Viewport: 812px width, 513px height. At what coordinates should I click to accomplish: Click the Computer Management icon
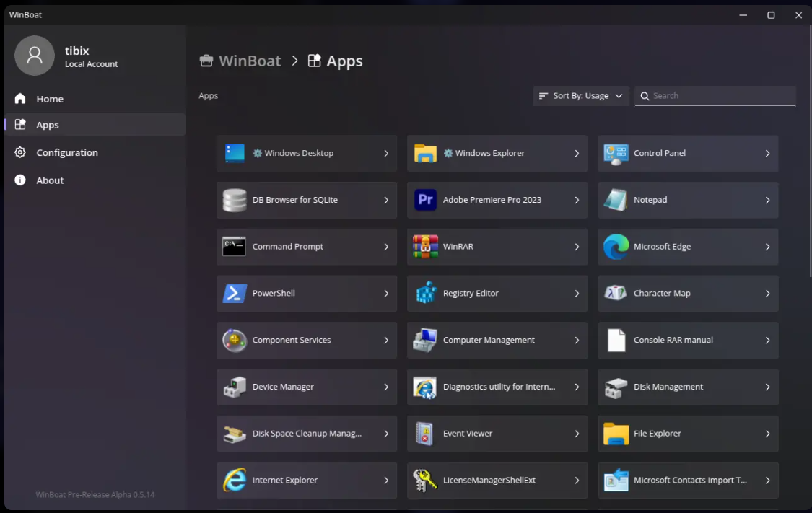(x=424, y=340)
